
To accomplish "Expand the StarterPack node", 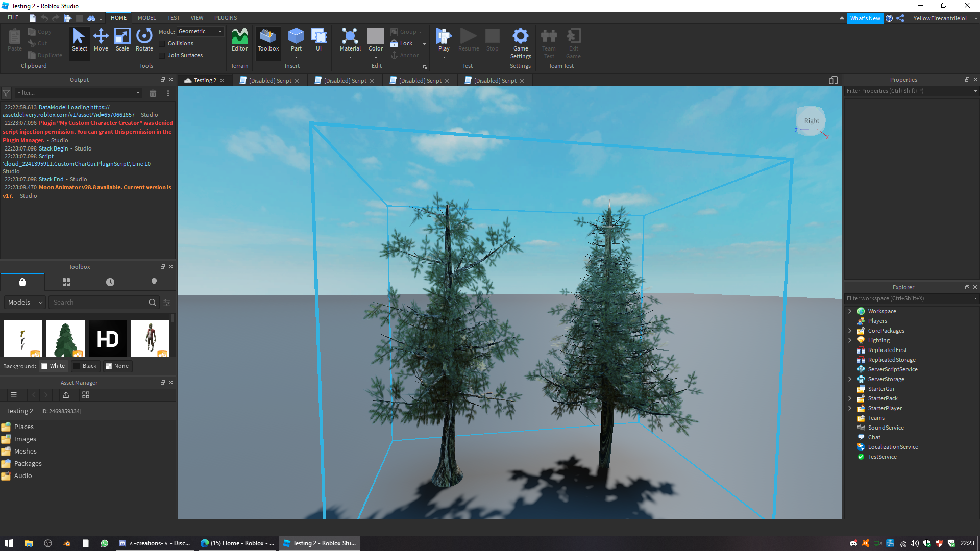I will 850,398.
